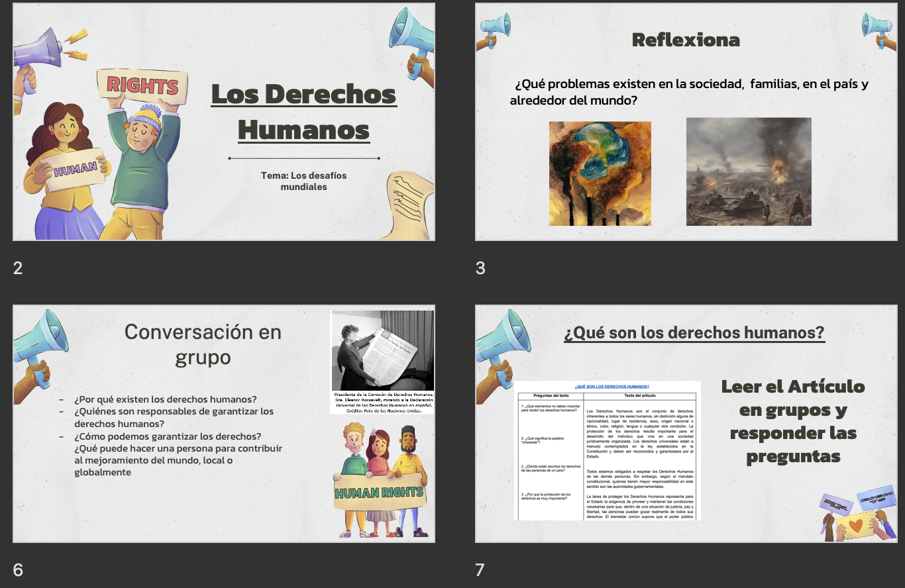Select slide 6 'Conversación en grupo' thumbnail

[224, 424]
